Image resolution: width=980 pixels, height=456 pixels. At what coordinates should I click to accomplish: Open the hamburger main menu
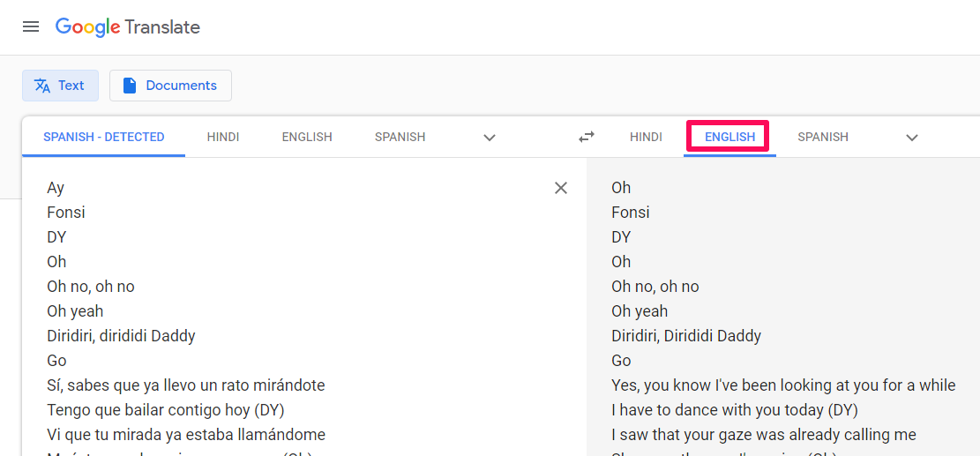tap(31, 27)
